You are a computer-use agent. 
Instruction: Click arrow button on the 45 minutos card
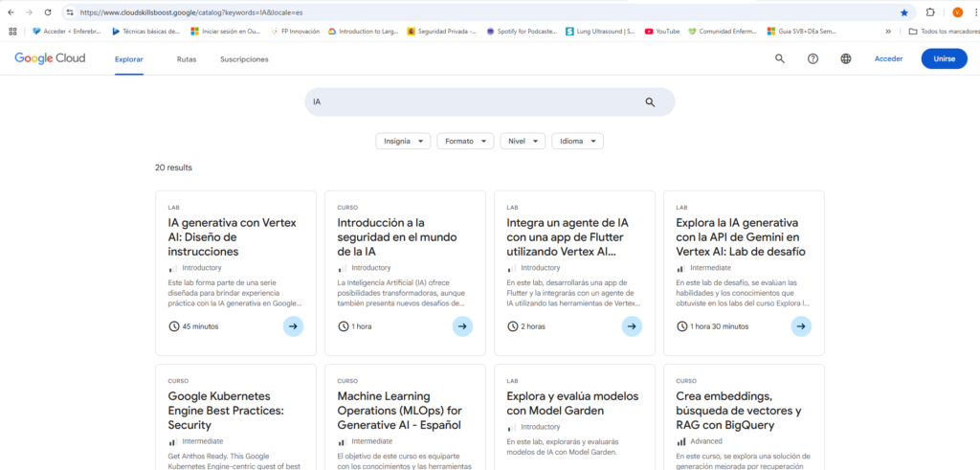(293, 326)
